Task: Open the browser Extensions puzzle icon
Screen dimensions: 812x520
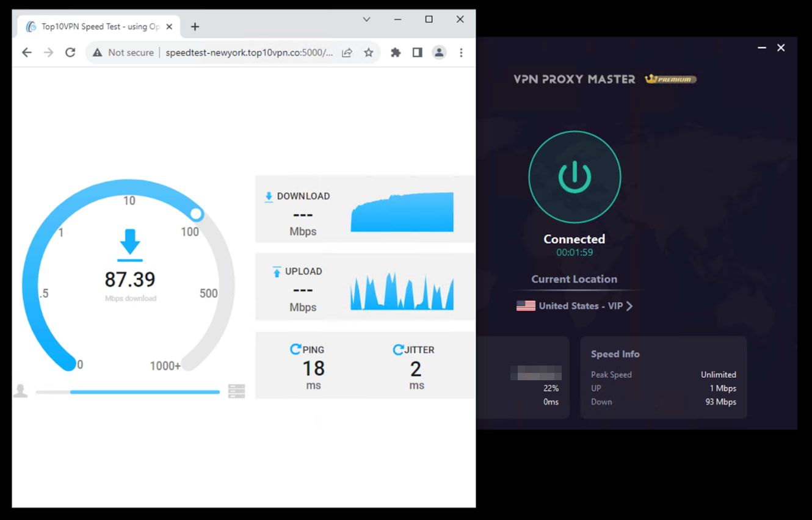Action: click(395, 52)
